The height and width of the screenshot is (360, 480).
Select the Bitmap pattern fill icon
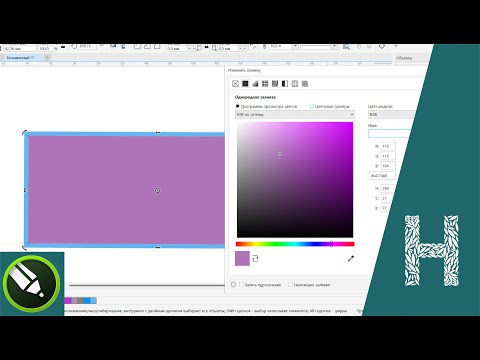(x=275, y=84)
